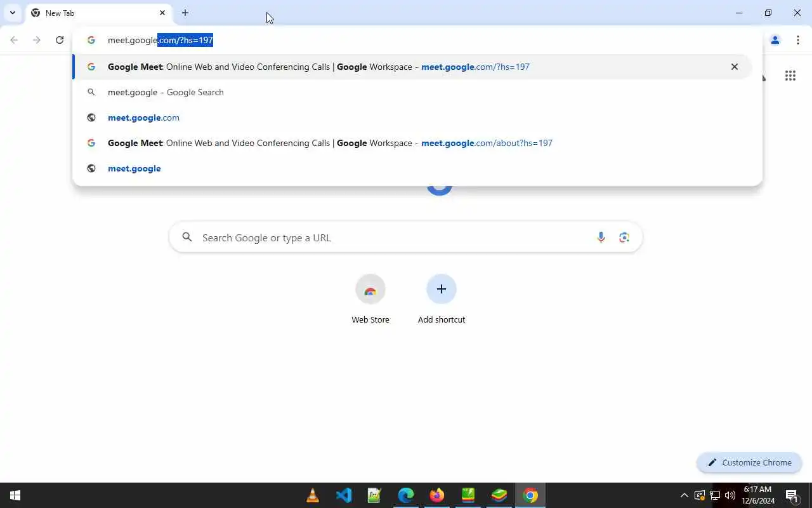Open the volume control in system tray
Screen dimensions: 812x508
(x=730, y=495)
